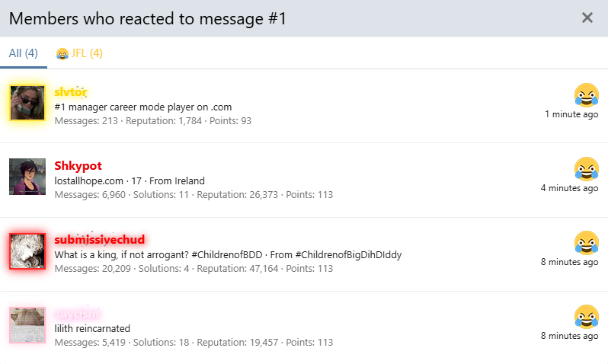Click slvtor's laughing reaction emoji

tap(587, 95)
